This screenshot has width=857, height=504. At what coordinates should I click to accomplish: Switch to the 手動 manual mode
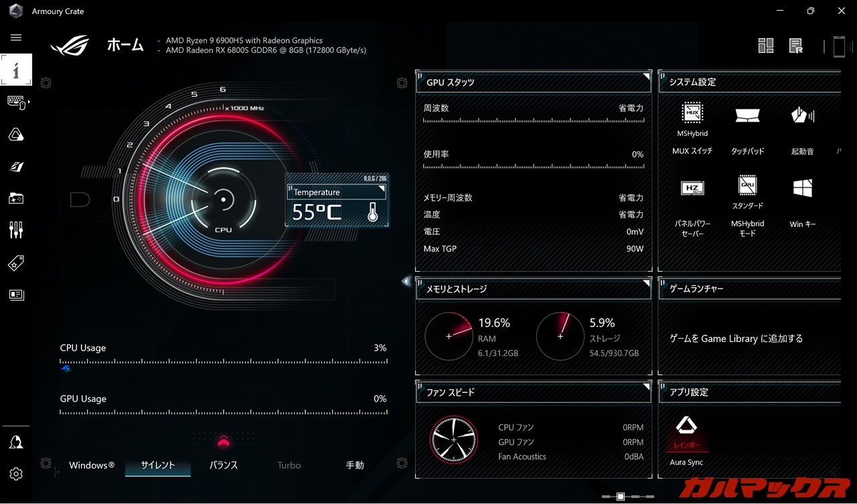point(355,465)
